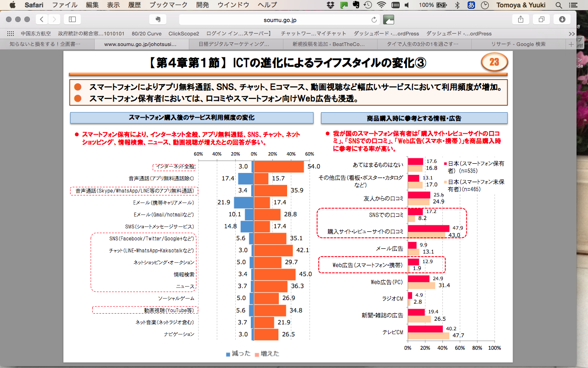Click the forward navigation arrow
The width and height of the screenshot is (588, 368).
54,19
